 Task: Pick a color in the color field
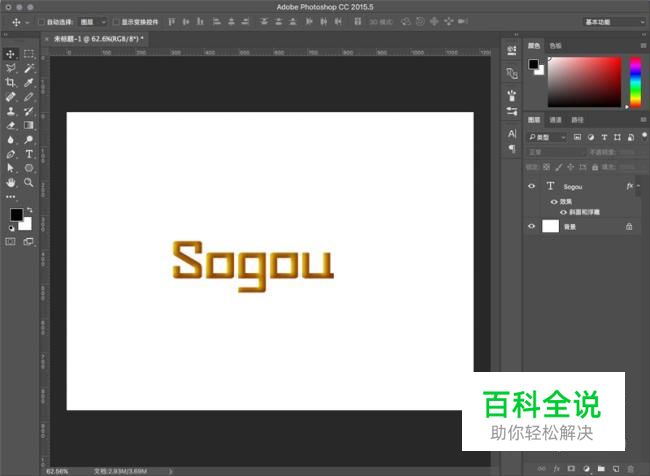coord(585,82)
